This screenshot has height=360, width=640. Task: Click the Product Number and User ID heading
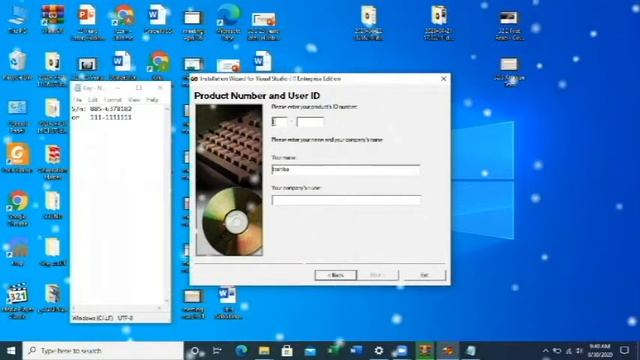pos(257,96)
